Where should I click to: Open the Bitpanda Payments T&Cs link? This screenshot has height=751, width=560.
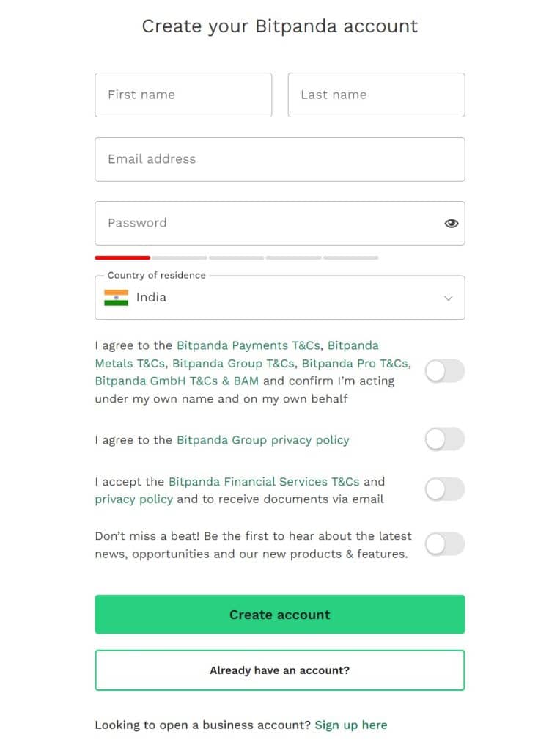click(x=248, y=345)
